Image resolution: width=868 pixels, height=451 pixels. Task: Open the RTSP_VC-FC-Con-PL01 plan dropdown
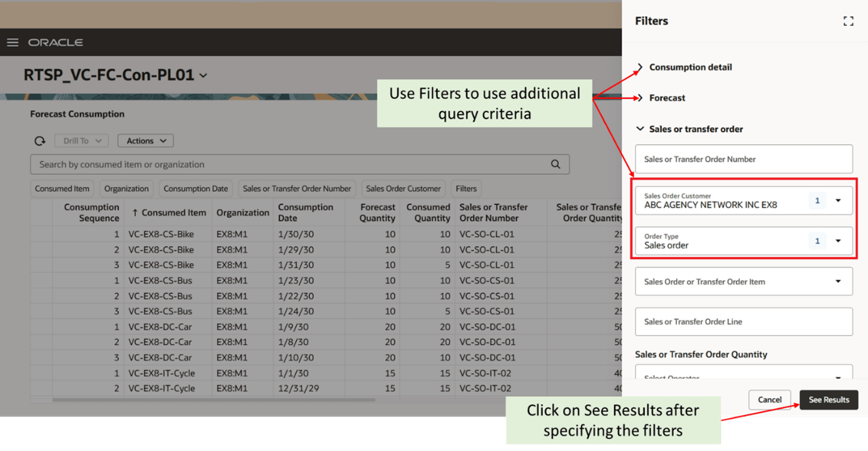click(204, 76)
